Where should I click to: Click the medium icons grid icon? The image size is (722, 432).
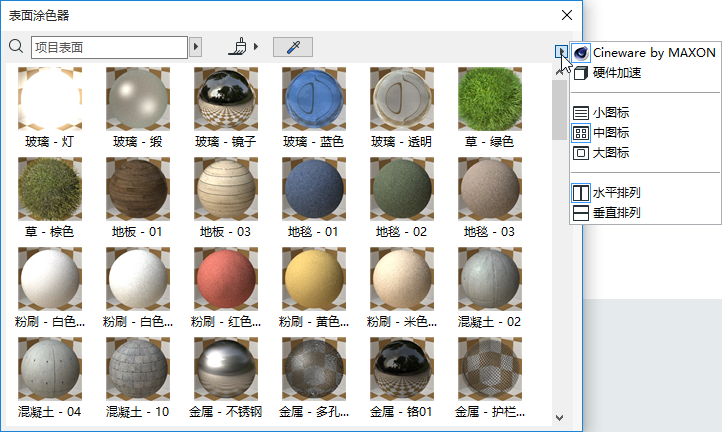click(x=581, y=133)
